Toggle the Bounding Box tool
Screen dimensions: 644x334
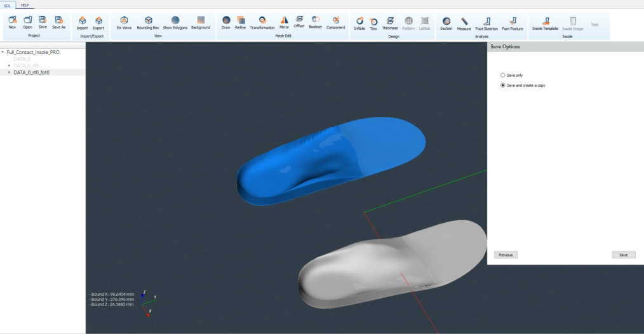(148, 21)
